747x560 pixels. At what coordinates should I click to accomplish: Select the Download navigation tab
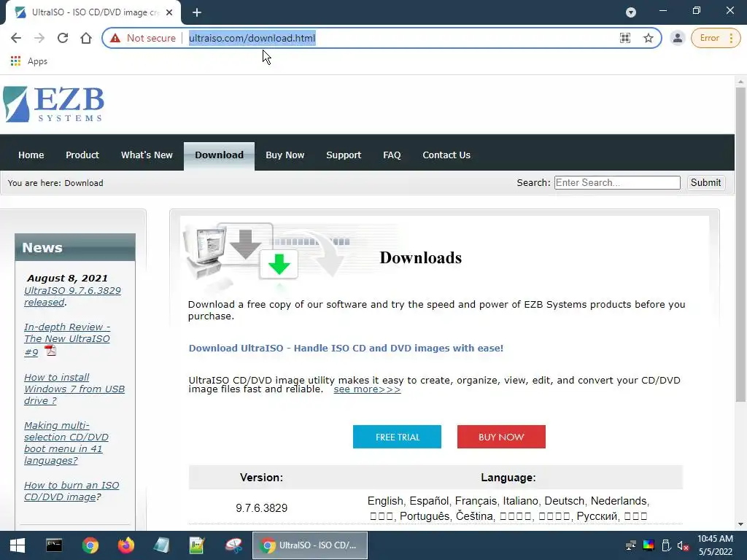(x=219, y=156)
